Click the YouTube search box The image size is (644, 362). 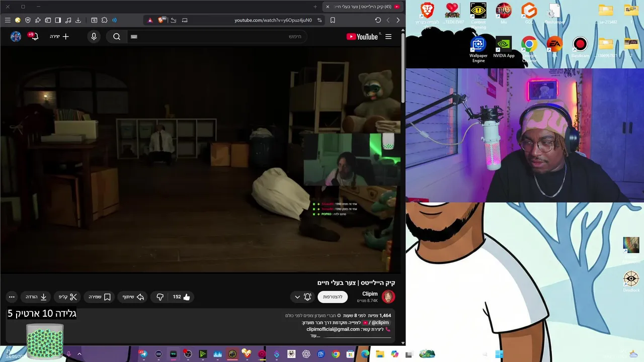[x=216, y=36]
